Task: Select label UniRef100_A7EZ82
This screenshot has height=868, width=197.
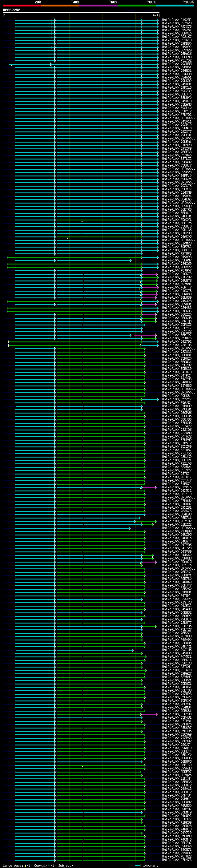Action: click(x=176, y=277)
